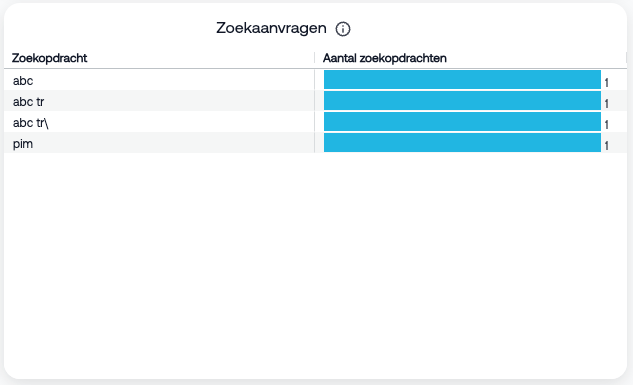Viewport: 633px width, 385px height.
Task: Select the 'abc' search query row
Action: 315,80
